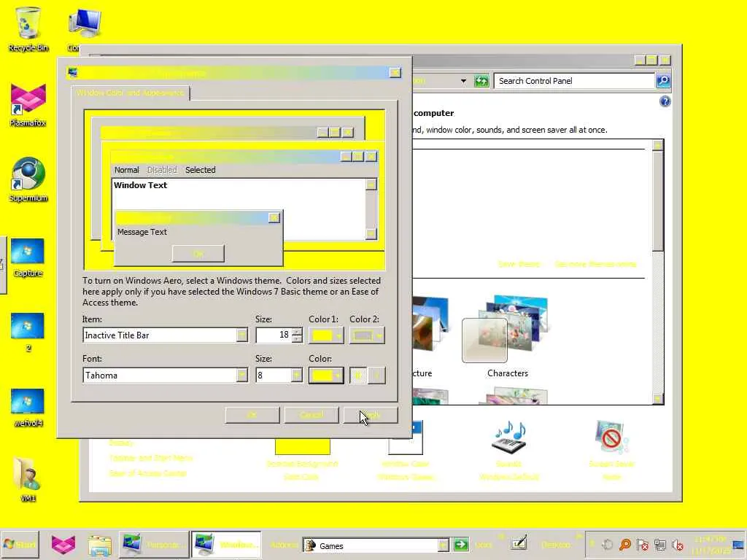This screenshot has height=560, width=747.
Task: Click the Search Control Panel field
Action: tap(574, 81)
